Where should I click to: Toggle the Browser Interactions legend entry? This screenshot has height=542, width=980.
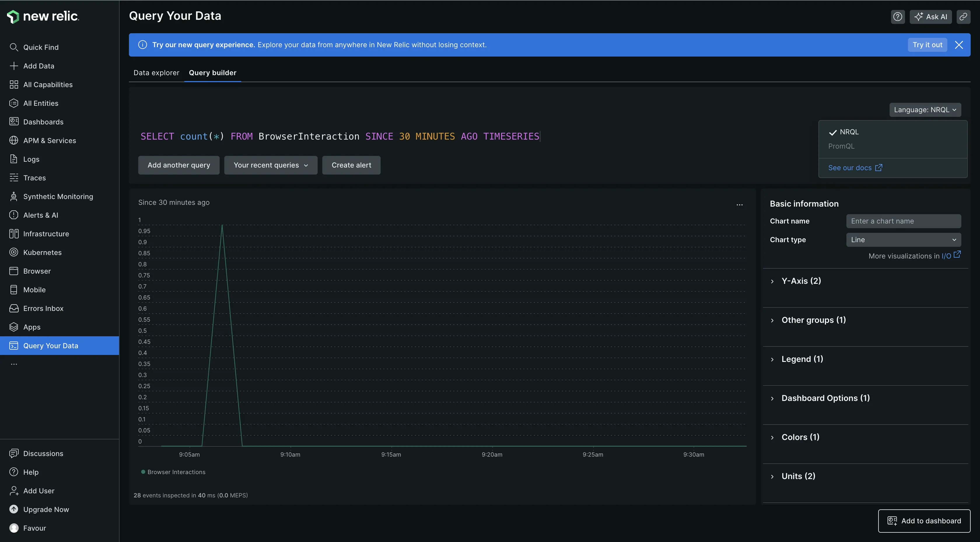(x=173, y=472)
